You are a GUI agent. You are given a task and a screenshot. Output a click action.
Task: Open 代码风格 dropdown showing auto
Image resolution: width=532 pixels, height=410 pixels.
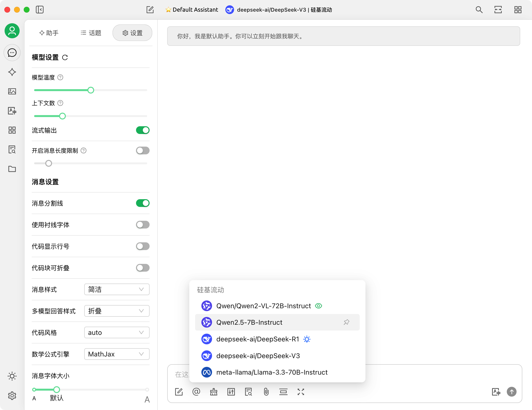coord(117,332)
